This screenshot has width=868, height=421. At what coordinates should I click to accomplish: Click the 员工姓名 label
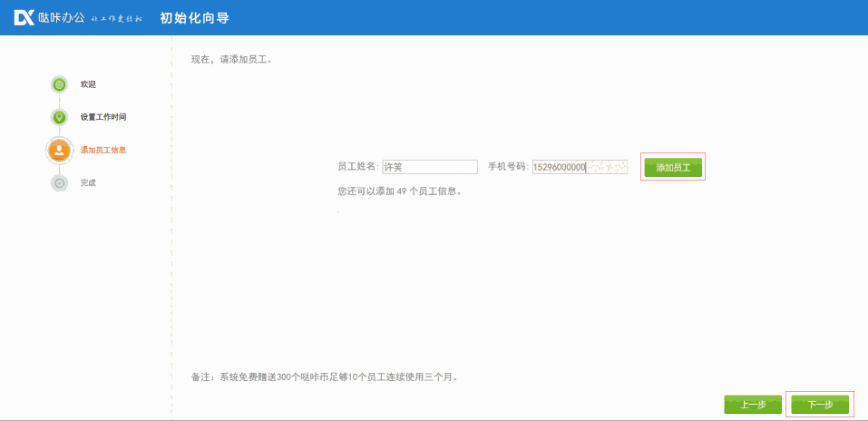pyautogui.click(x=358, y=167)
